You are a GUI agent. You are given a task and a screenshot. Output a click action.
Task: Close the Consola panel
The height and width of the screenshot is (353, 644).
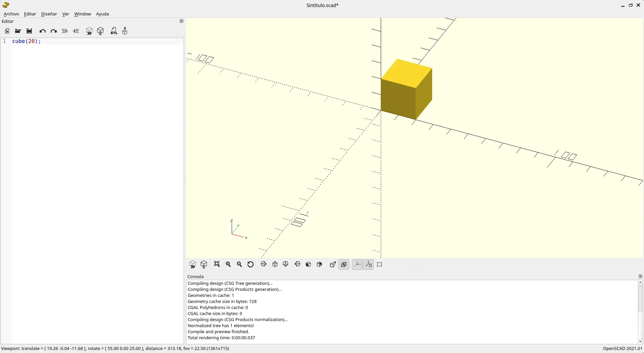(x=640, y=276)
